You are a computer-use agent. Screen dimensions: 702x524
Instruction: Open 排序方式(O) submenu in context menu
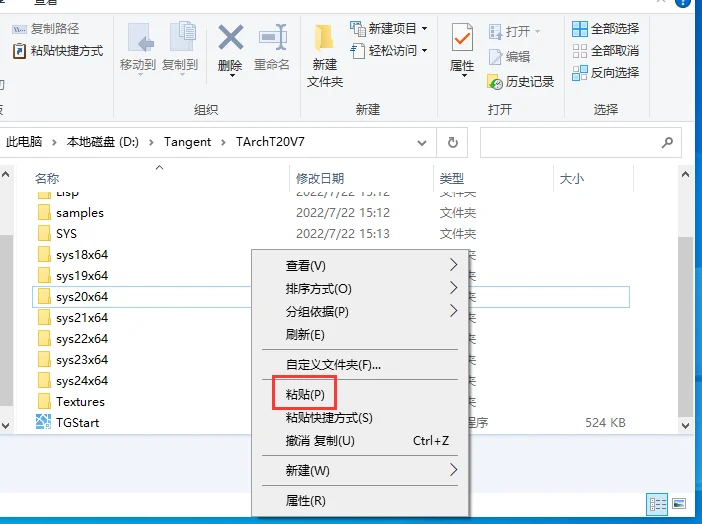(x=360, y=289)
